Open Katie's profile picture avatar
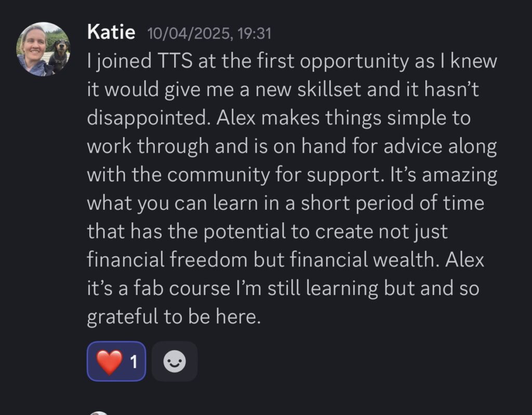 43,49
